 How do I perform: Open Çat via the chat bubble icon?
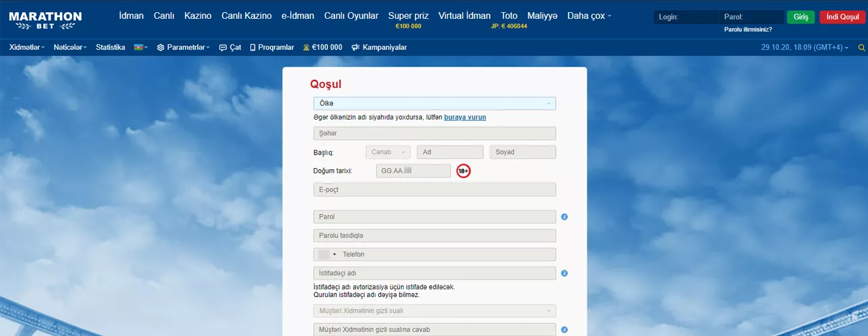click(223, 48)
